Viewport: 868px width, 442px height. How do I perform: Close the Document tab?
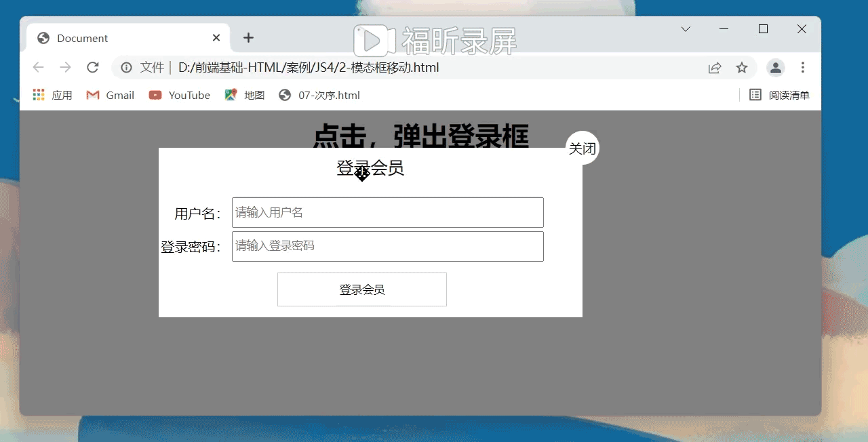coord(216,38)
